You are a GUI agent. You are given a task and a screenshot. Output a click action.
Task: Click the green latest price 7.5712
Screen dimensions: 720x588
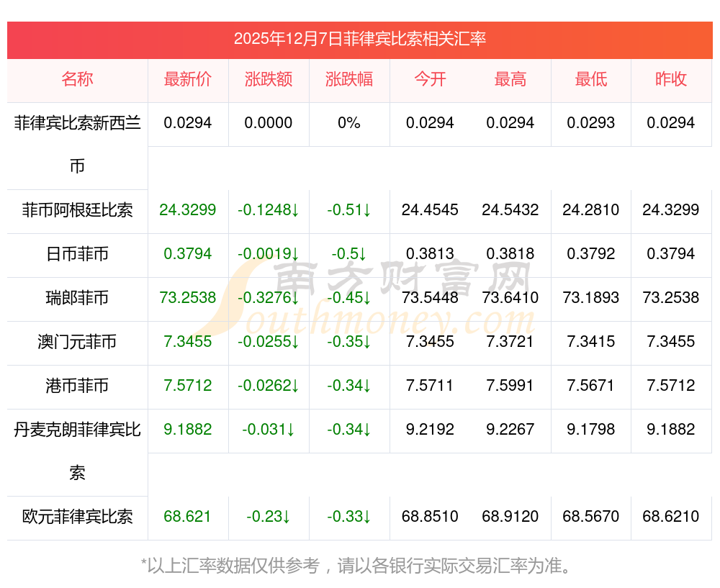[x=187, y=385]
